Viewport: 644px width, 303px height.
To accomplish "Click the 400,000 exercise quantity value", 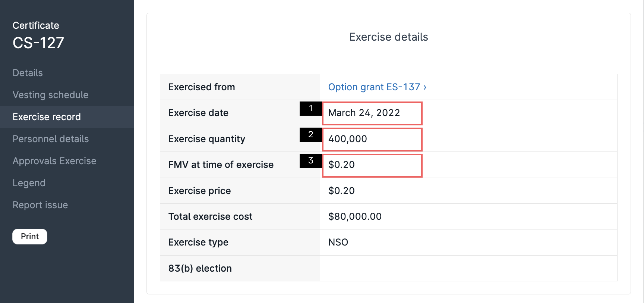I will pos(347,139).
